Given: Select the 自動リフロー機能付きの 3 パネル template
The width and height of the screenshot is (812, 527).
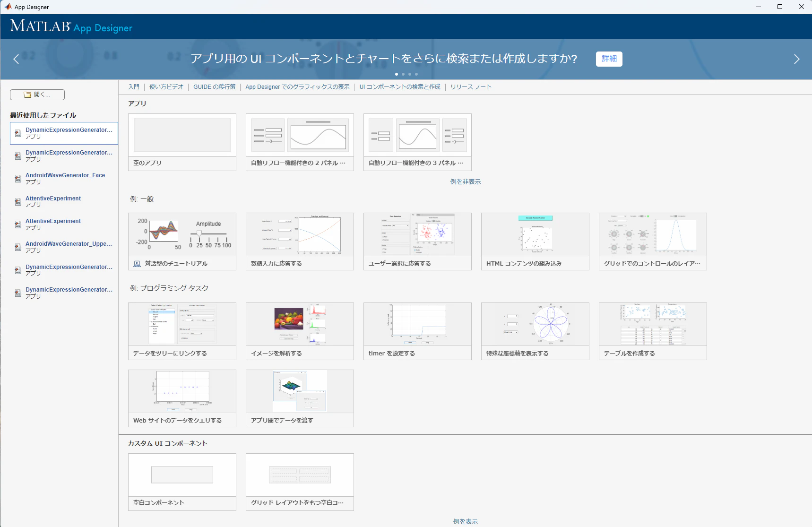Looking at the screenshot, I should pyautogui.click(x=417, y=142).
